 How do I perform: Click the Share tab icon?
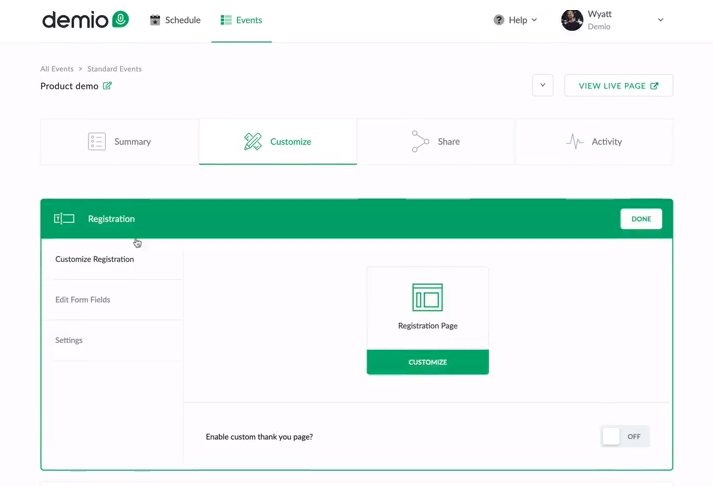coord(420,141)
